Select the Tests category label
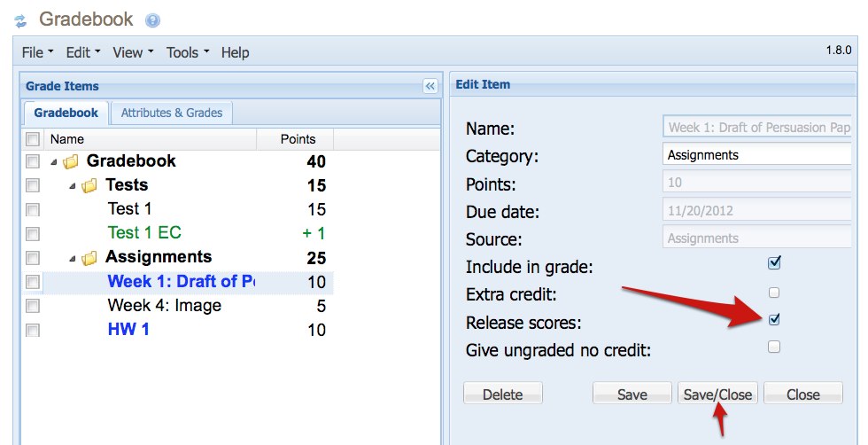868x445 pixels. point(127,184)
